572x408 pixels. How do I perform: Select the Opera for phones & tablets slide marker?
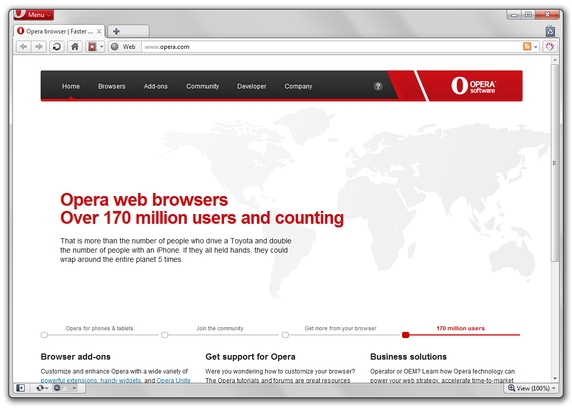click(44, 335)
